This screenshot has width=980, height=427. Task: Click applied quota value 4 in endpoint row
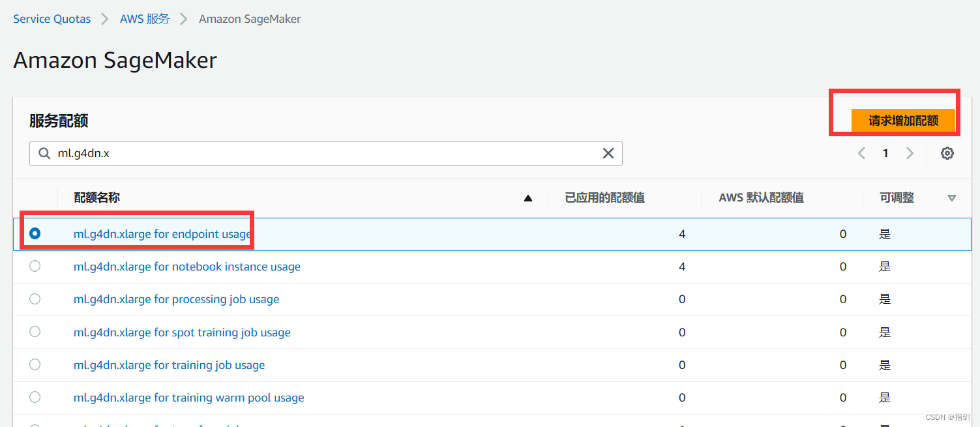[x=682, y=234]
